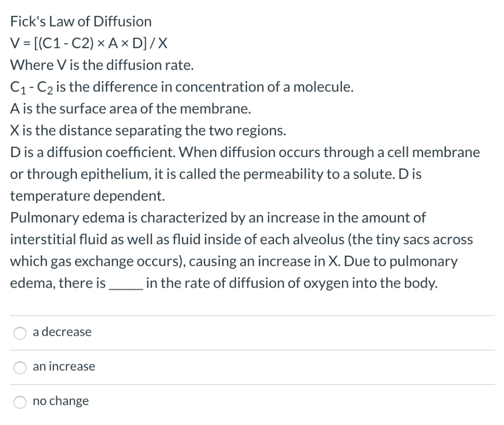Click the third answer row area
The image size is (504, 425).
tap(252, 401)
